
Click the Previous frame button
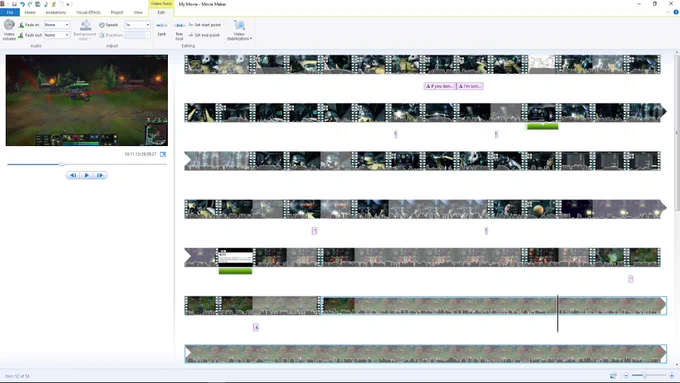(x=73, y=175)
